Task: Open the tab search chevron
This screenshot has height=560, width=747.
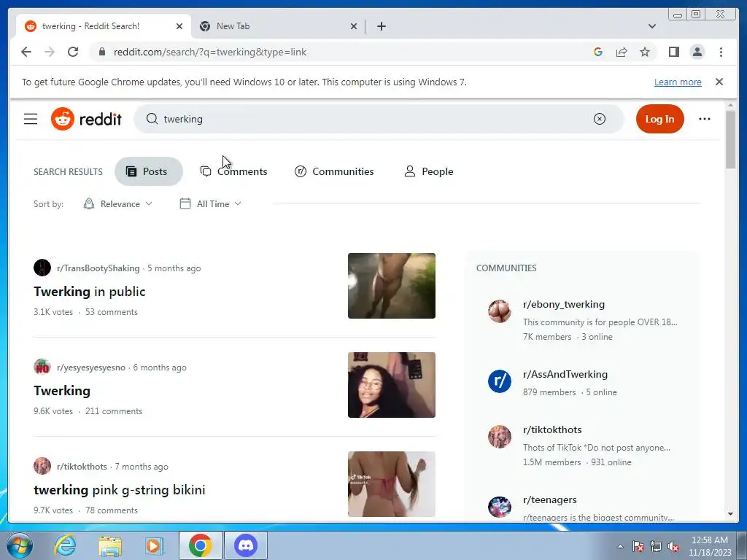Action: click(x=651, y=26)
